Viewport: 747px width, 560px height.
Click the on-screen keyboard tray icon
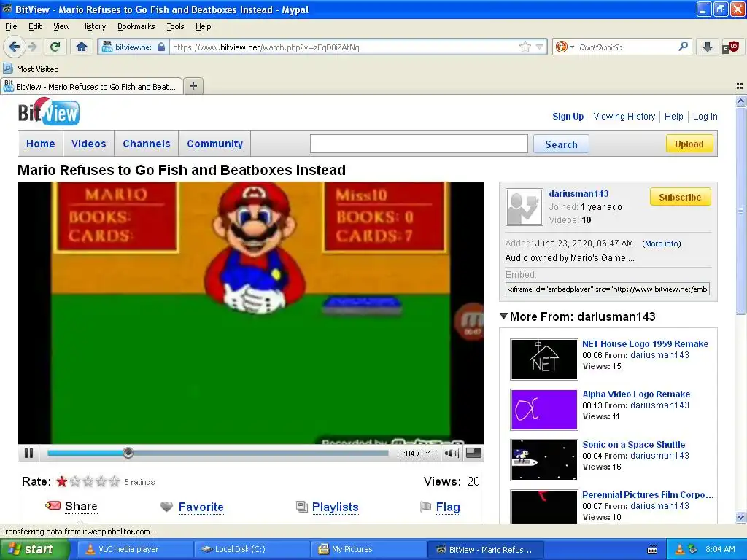pyautogui.click(x=653, y=550)
